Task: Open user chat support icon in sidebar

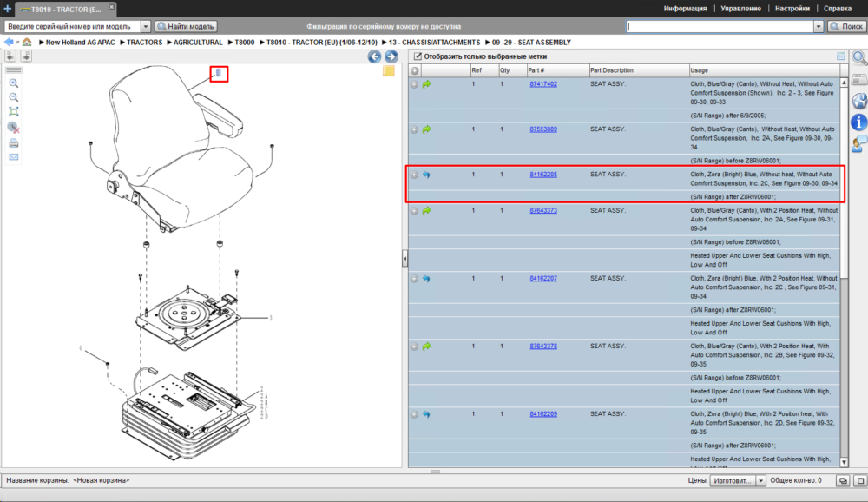Action: 859,144
